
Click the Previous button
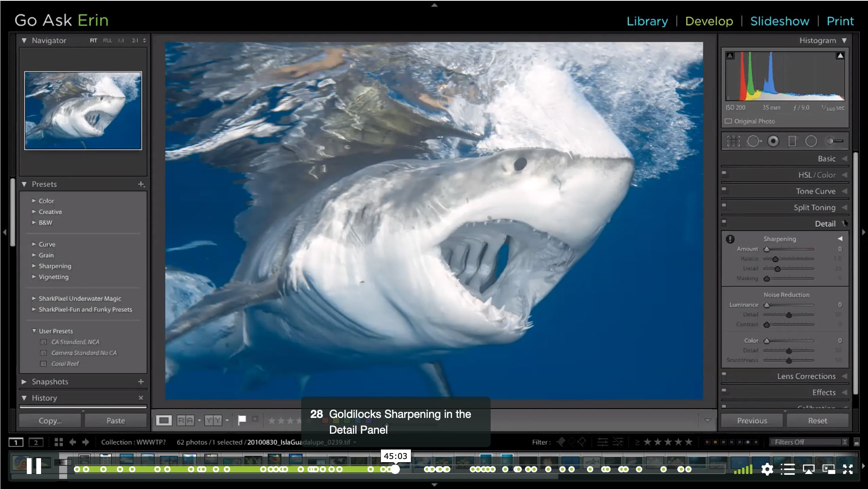(x=752, y=421)
